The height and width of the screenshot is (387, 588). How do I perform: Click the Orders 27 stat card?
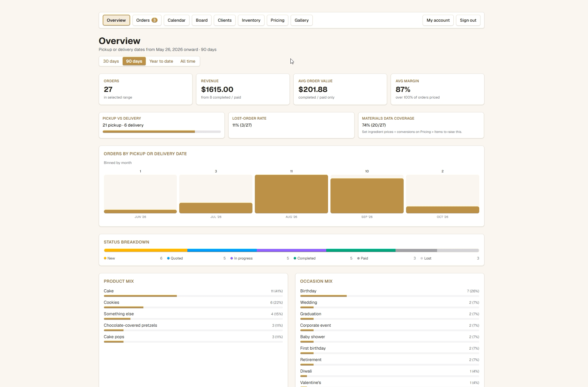[x=145, y=89]
